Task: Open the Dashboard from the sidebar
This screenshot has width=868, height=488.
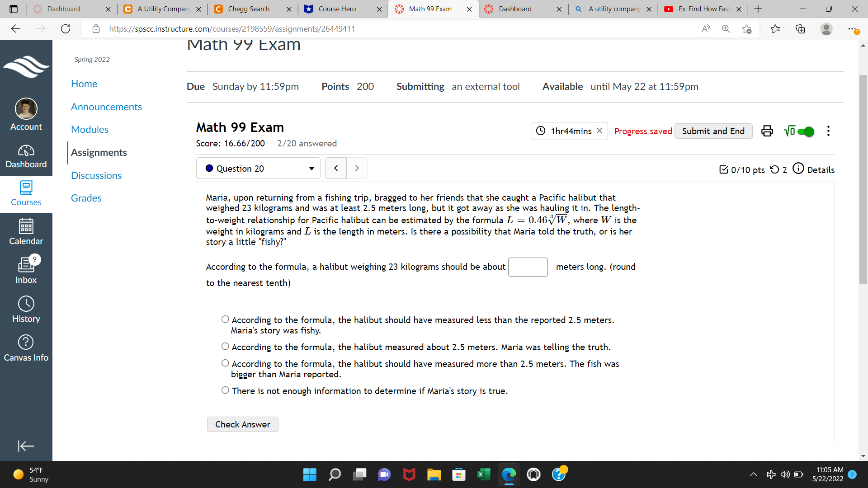Action: coord(26,157)
